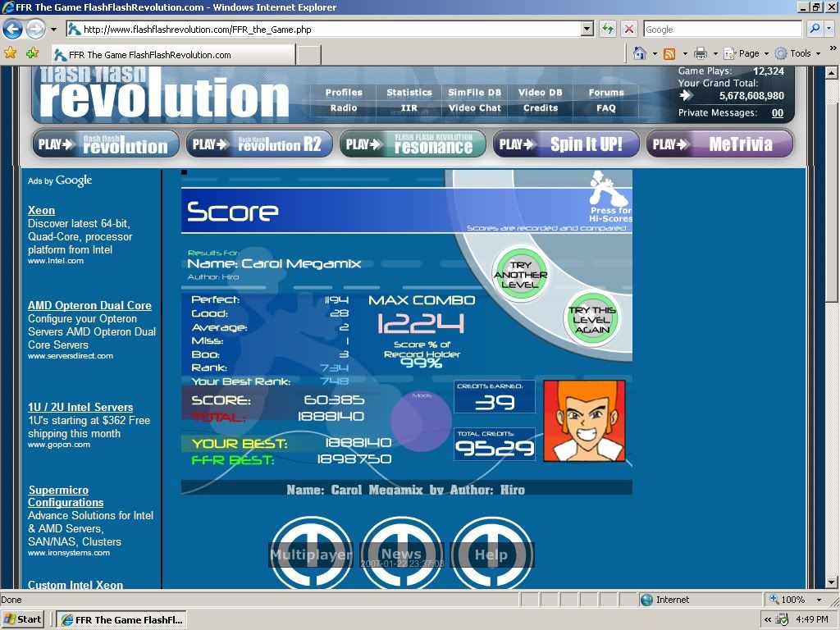Click the Windows Start button
Viewport: 840px width, 630px height.
click(x=24, y=619)
